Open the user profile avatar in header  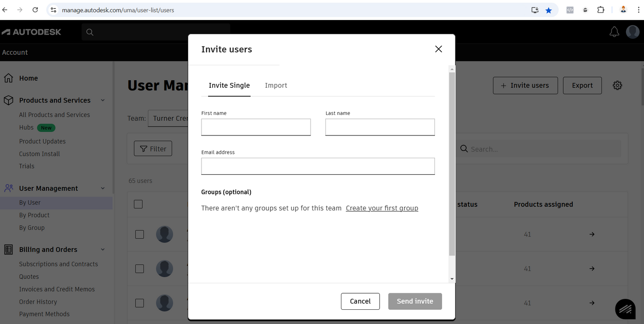pos(633,32)
